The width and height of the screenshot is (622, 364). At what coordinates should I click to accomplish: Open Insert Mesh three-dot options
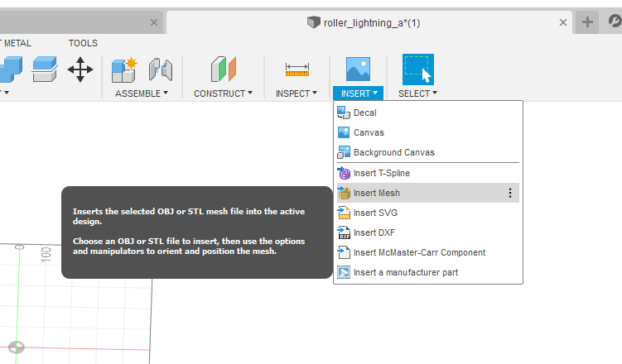[x=510, y=193]
